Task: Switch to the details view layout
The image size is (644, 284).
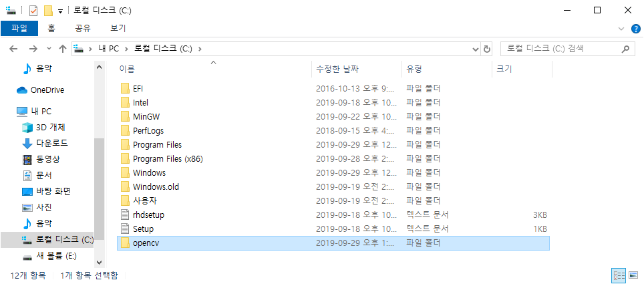Action: 619,275
